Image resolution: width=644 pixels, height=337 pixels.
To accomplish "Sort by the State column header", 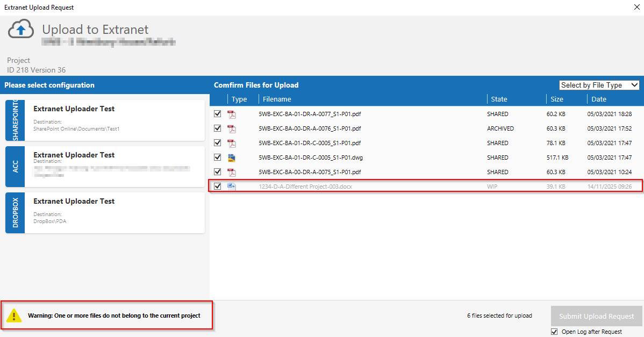I will point(499,99).
